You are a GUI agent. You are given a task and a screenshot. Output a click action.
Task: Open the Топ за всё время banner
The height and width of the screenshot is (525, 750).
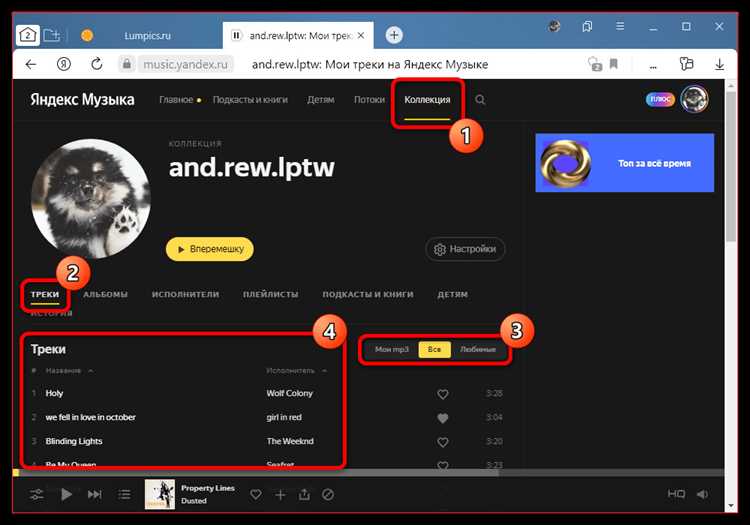[x=625, y=163]
